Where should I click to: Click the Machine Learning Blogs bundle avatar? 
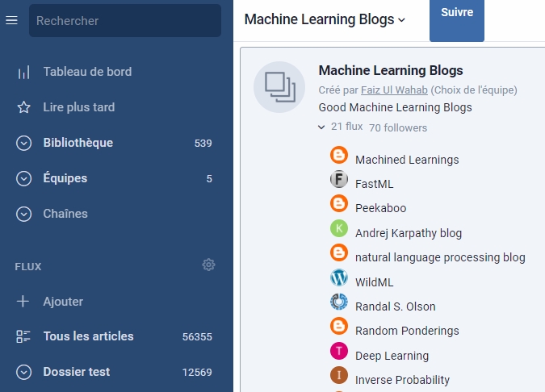click(279, 87)
